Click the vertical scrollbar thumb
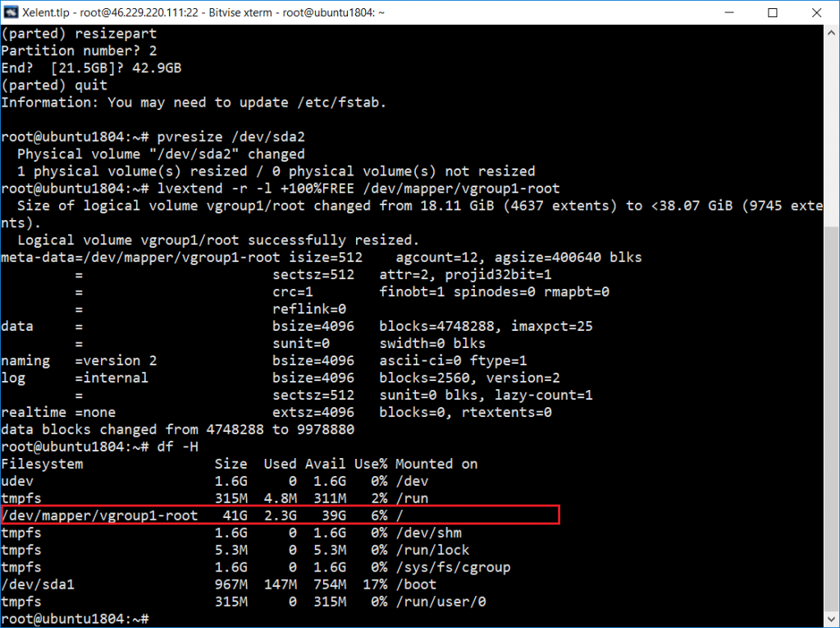Viewport: 840px width, 628px height. 831,417
